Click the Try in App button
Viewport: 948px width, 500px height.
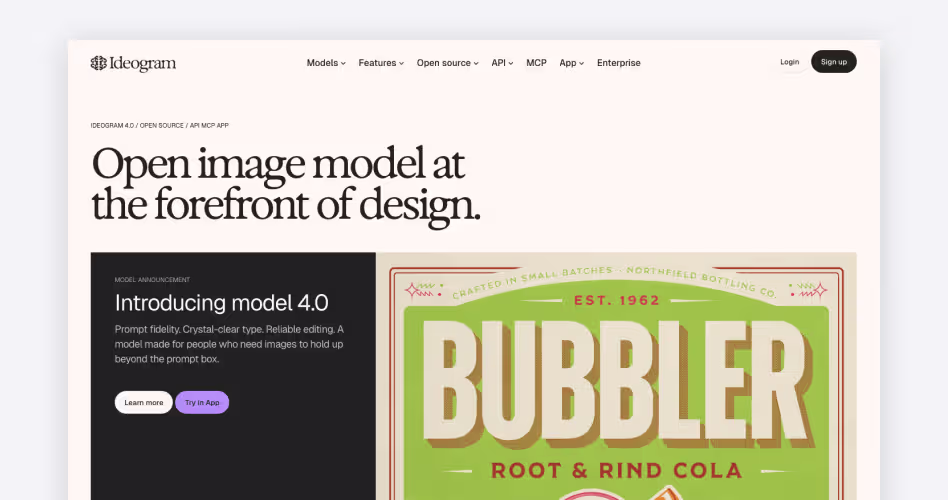(202, 403)
